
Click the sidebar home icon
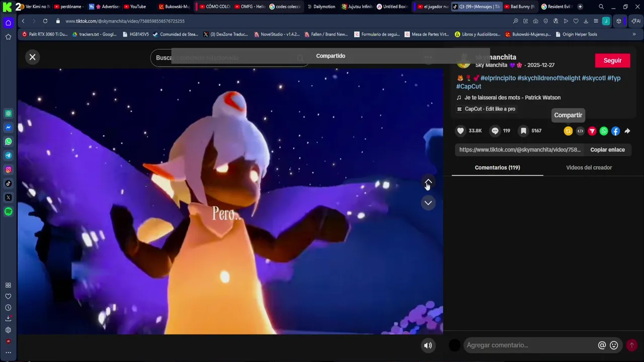[8, 23]
